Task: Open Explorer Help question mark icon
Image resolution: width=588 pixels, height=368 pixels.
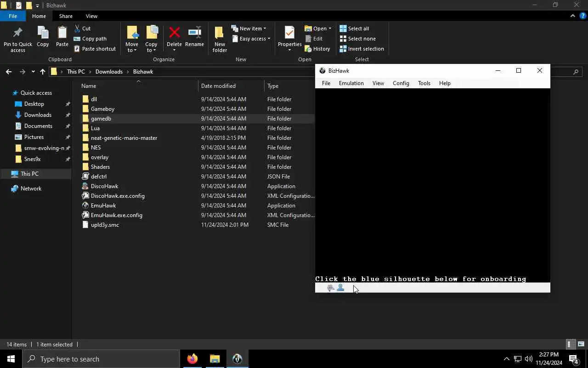Action: click(582, 16)
